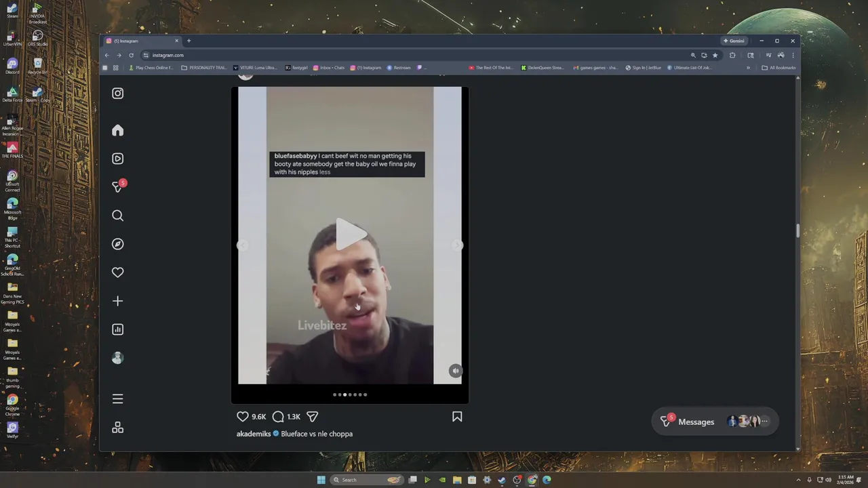
Task: Open the Restream bookmark
Action: (x=399, y=68)
